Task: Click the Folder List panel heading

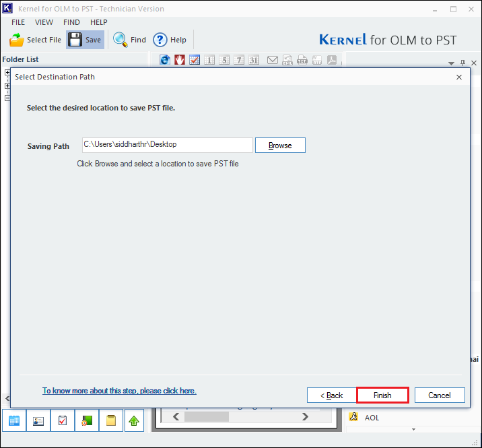Action: (20, 59)
